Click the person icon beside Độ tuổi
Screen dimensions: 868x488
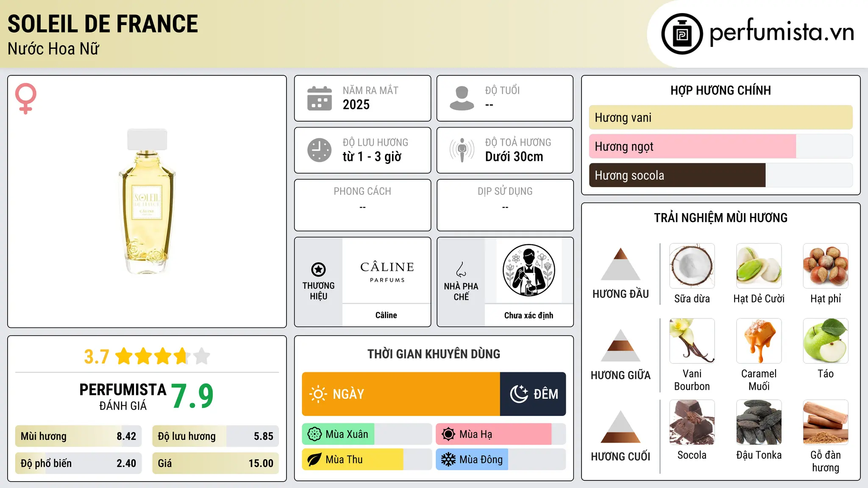click(462, 98)
